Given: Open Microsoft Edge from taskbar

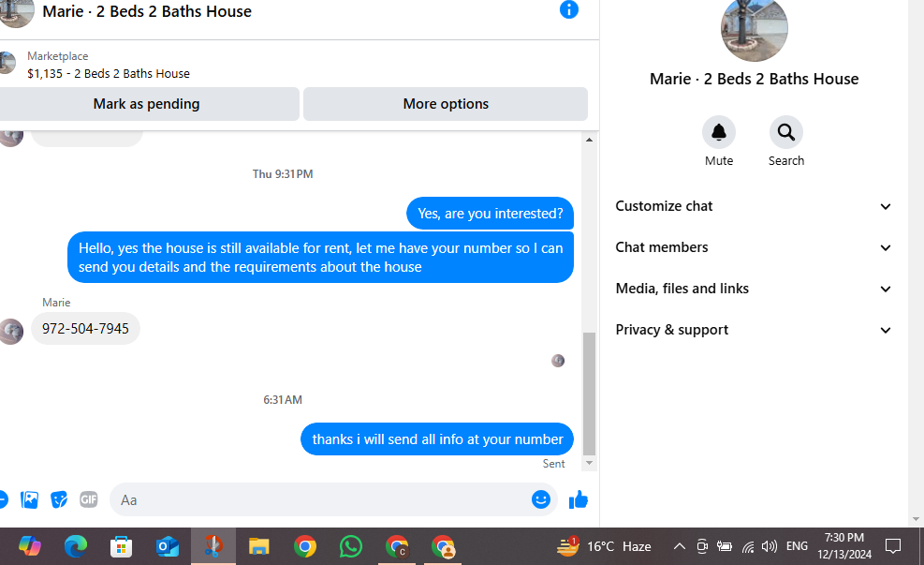Looking at the screenshot, I should [x=76, y=546].
